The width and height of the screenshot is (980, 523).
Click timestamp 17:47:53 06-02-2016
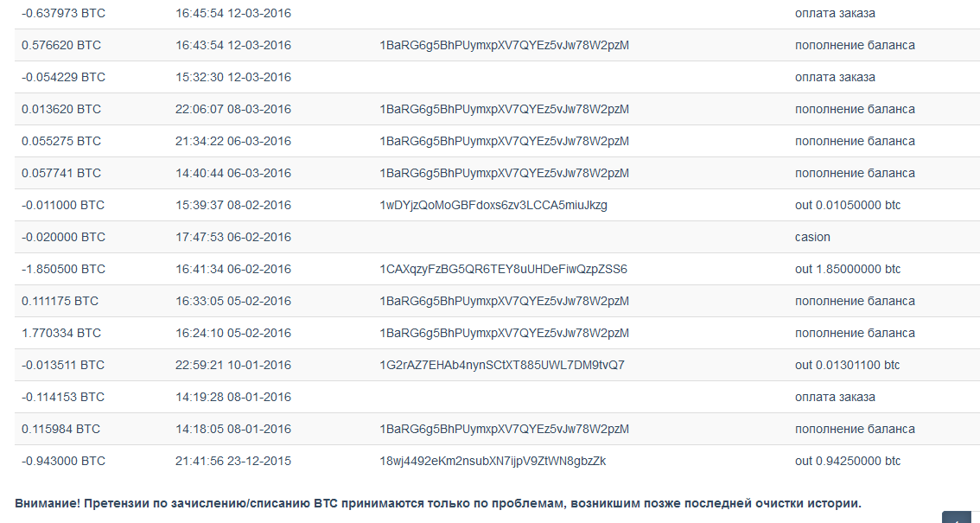point(233,237)
